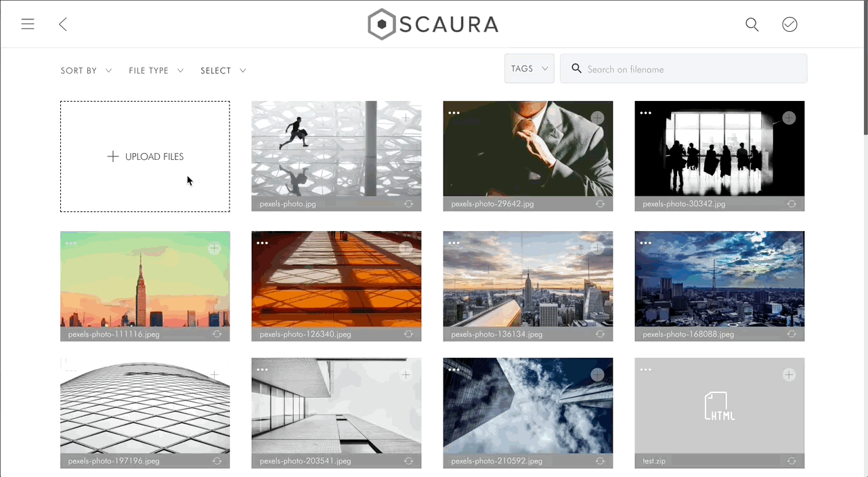Screen dimensions: 868x477
Task: Click the search magnifier icon in header
Action: (752, 24)
